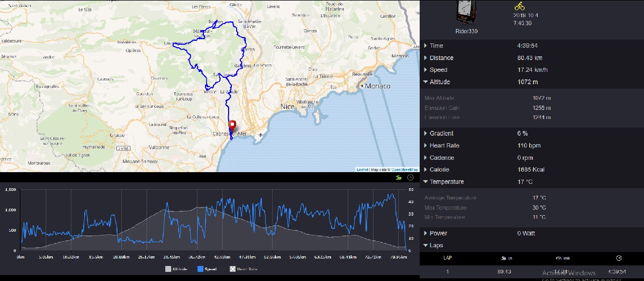Click the laps table distance column icon

503,257
